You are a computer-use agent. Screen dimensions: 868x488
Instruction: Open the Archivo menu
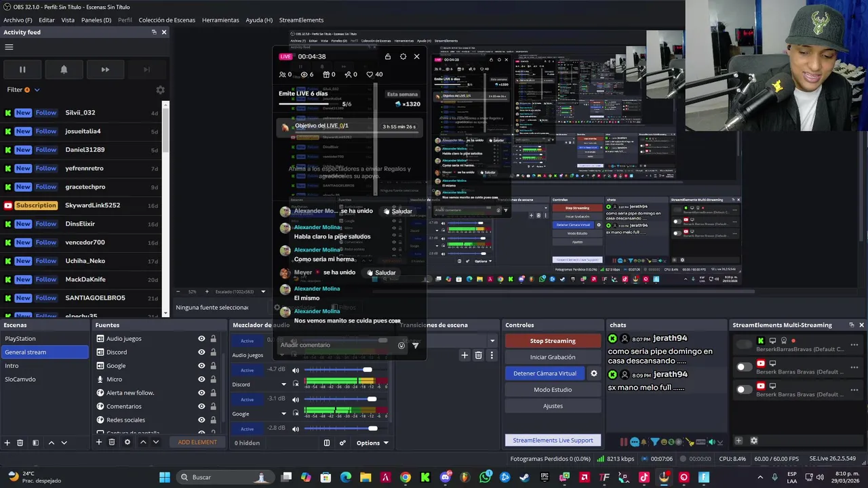click(x=18, y=20)
